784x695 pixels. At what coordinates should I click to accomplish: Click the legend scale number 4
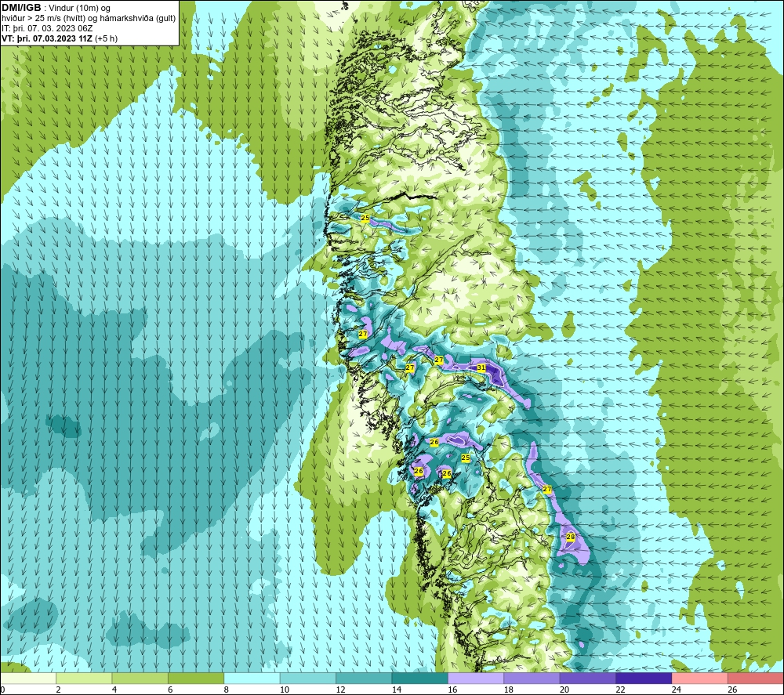[x=114, y=690]
